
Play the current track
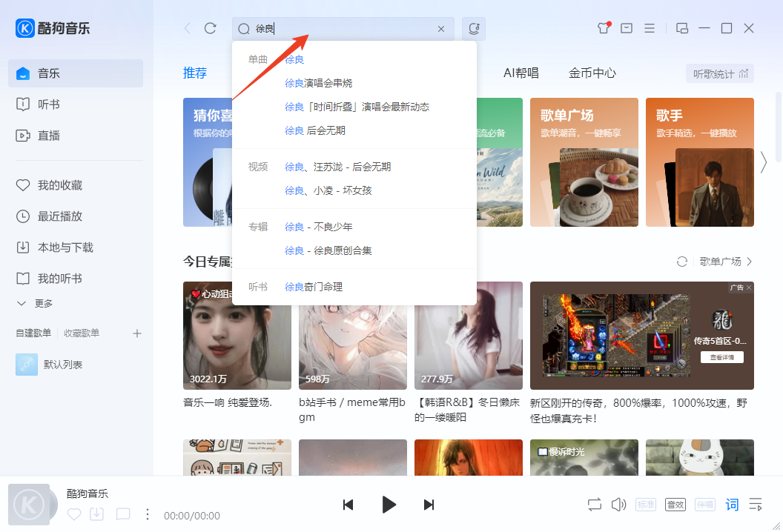point(389,505)
